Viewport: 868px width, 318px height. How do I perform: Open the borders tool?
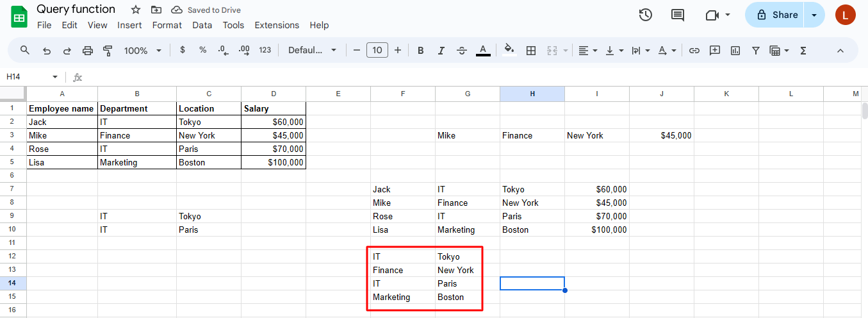tap(530, 50)
